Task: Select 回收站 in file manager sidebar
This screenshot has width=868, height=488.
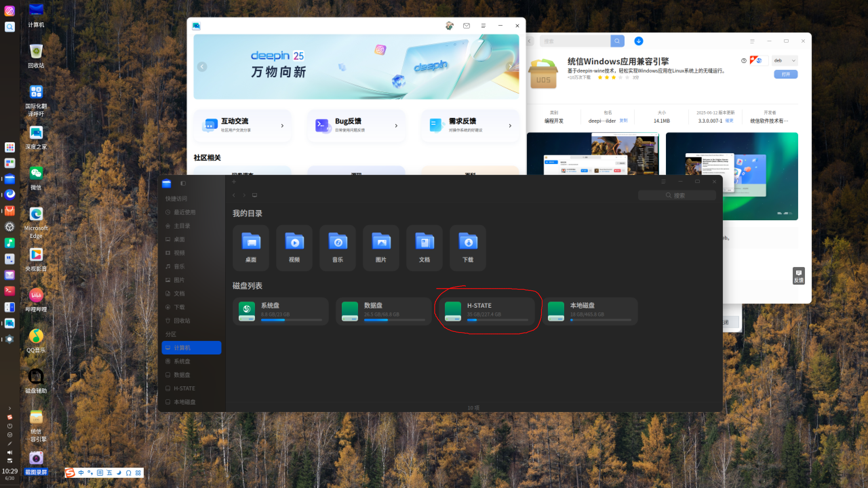Action: pyautogui.click(x=192, y=321)
